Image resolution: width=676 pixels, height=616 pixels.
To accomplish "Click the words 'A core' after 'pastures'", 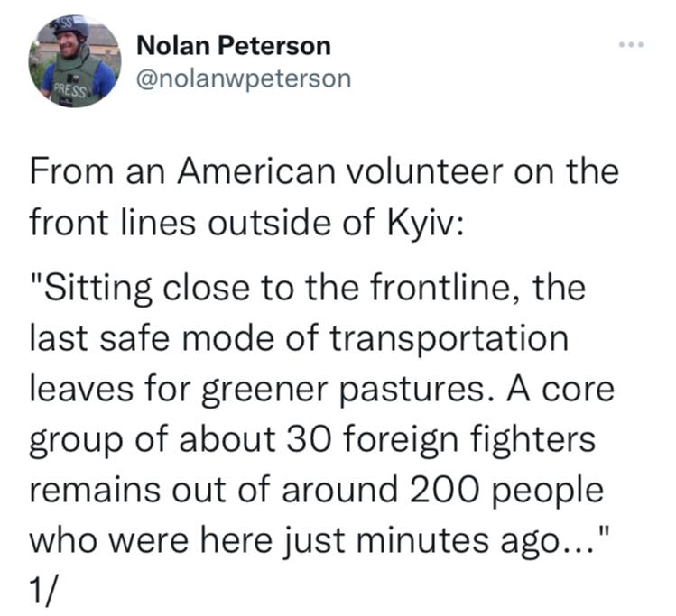I will [560, 390].
